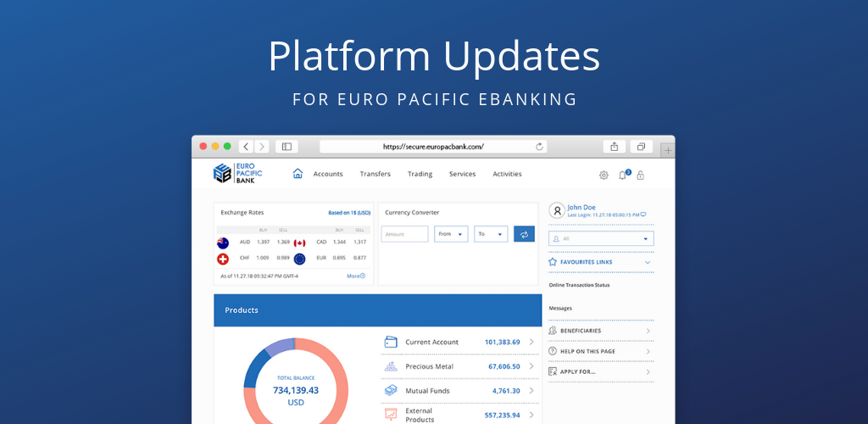
Task: Click the Current Account balance 101,383.69
Action: pos(502,342)
